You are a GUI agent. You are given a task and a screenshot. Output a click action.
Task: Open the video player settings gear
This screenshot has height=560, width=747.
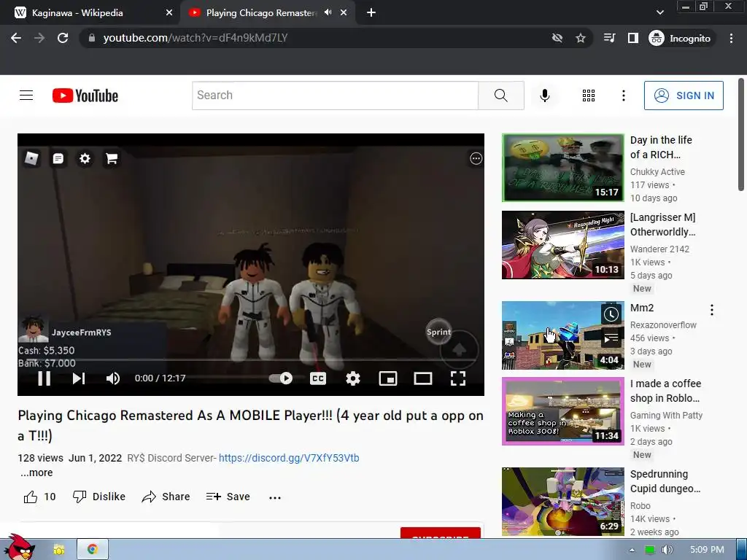(x=352, y=378)
